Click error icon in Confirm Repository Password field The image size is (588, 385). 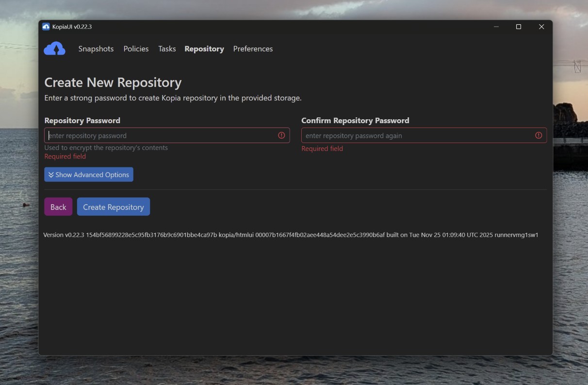tap(539, 135)
